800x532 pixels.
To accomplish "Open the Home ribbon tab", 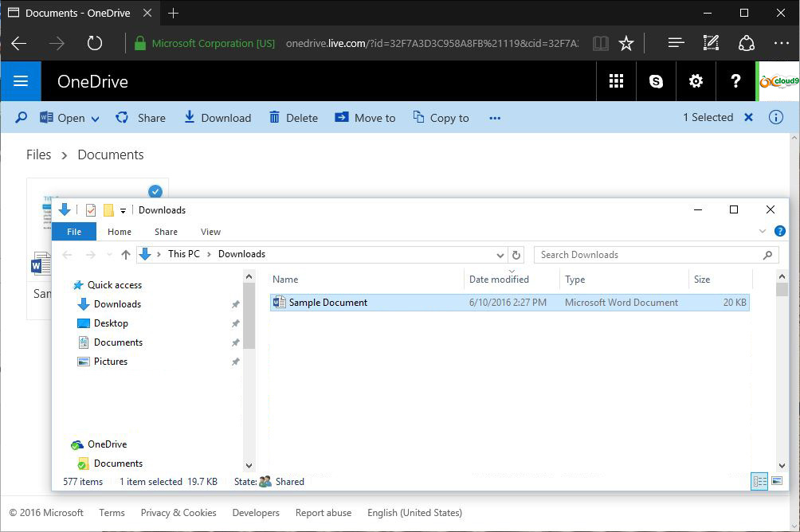I will [120, 232].
